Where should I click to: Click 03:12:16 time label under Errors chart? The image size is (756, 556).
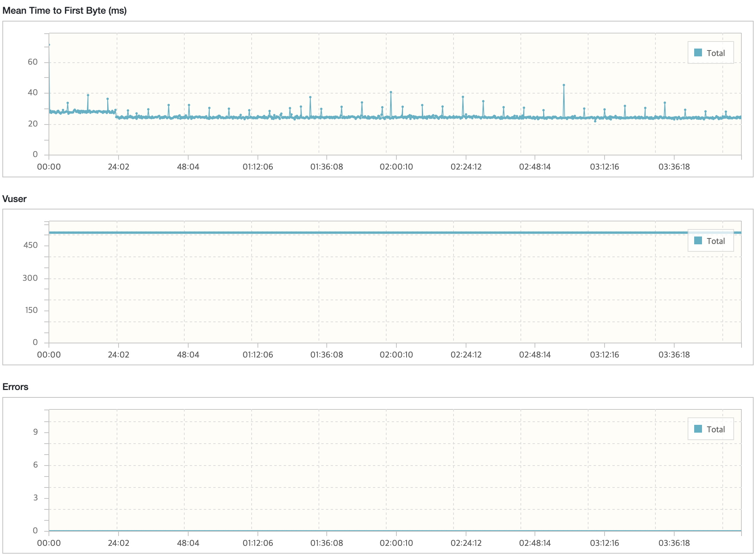(x=605, y=543)
